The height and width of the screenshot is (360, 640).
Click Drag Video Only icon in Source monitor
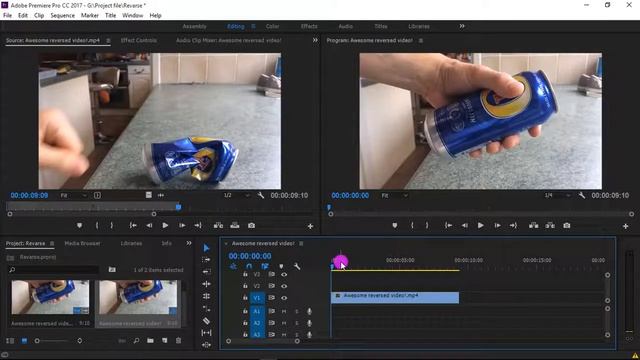149,195
